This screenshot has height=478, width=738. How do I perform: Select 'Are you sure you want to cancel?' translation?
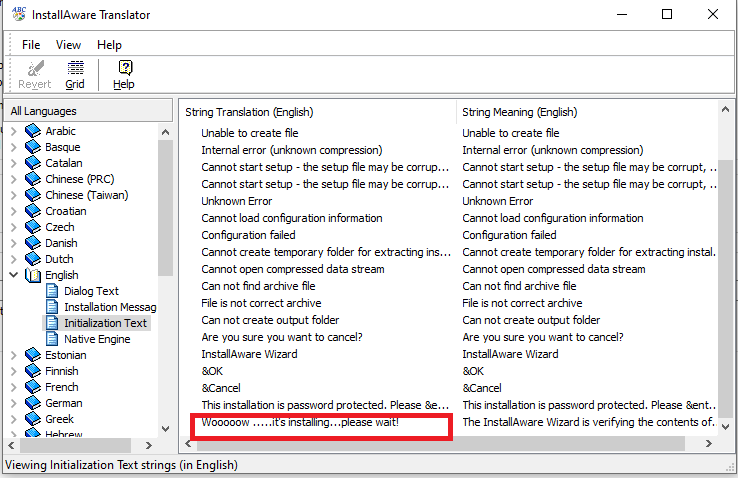[282, 337]
